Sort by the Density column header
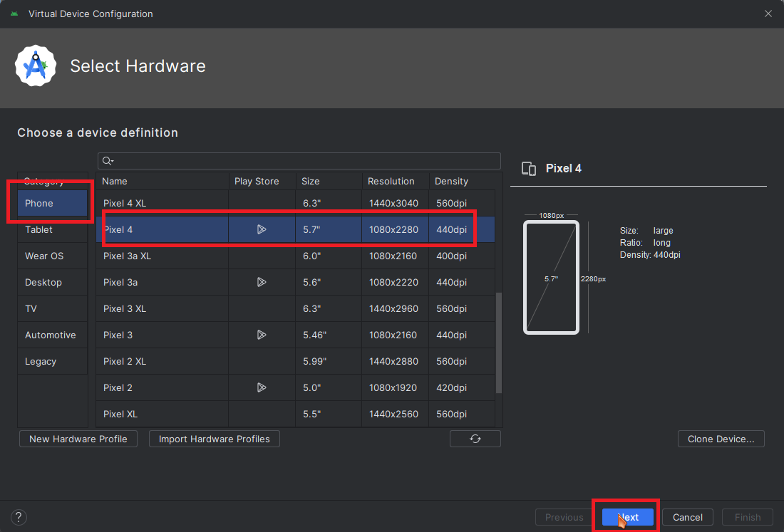This screenshot has width=784, height=532. point(462,182)
